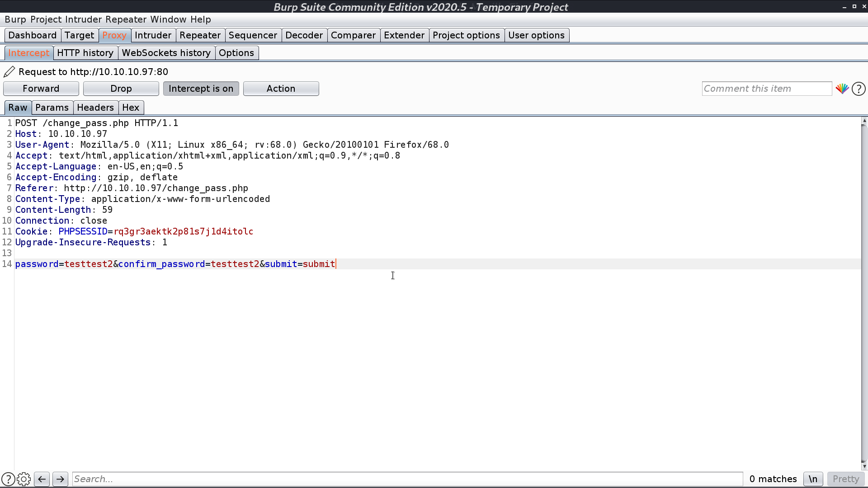
Task: Open the WebSockets history sub-tab
Action: point(166,53)
